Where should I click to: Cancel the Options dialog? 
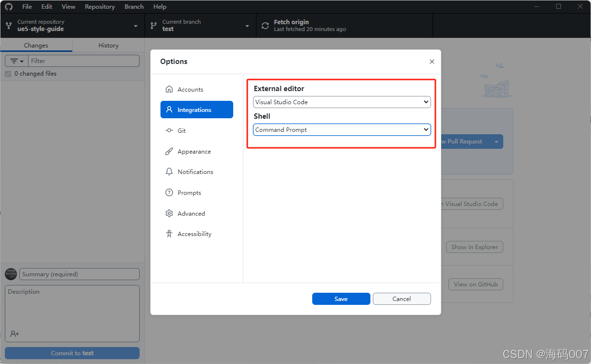402,299
